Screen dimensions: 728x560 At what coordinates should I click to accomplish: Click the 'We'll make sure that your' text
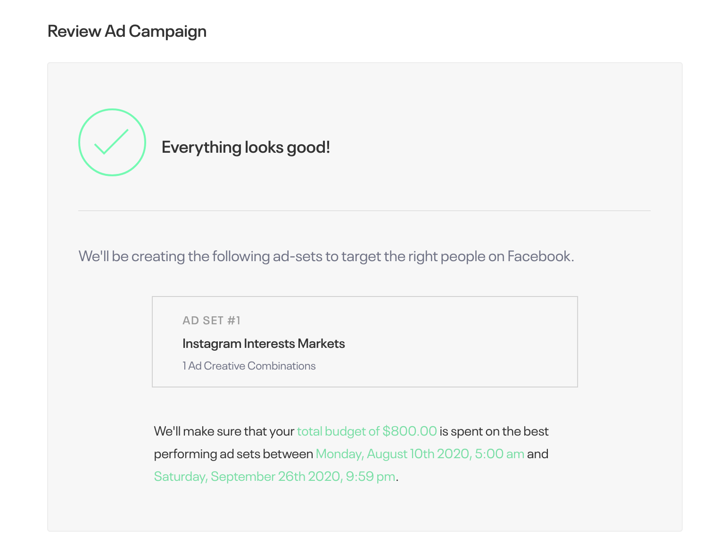(x=224, y=431)
